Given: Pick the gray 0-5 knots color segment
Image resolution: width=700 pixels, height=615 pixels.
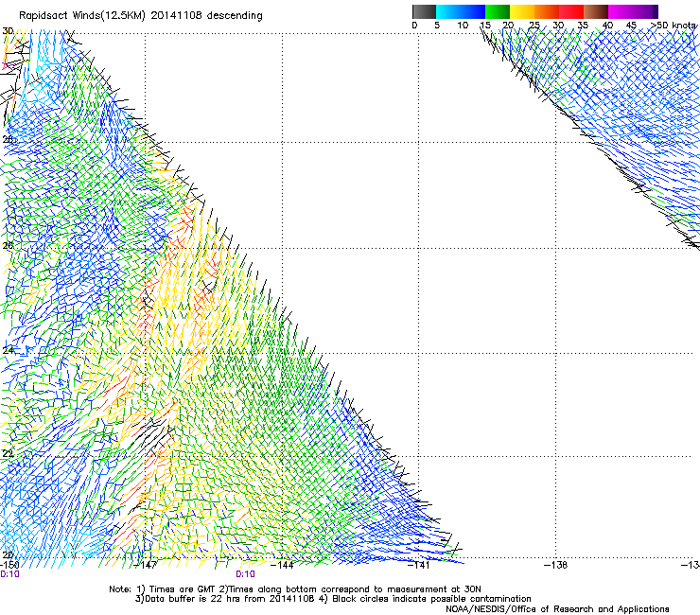Looking at the screenshot, I should tap(424, 11).
